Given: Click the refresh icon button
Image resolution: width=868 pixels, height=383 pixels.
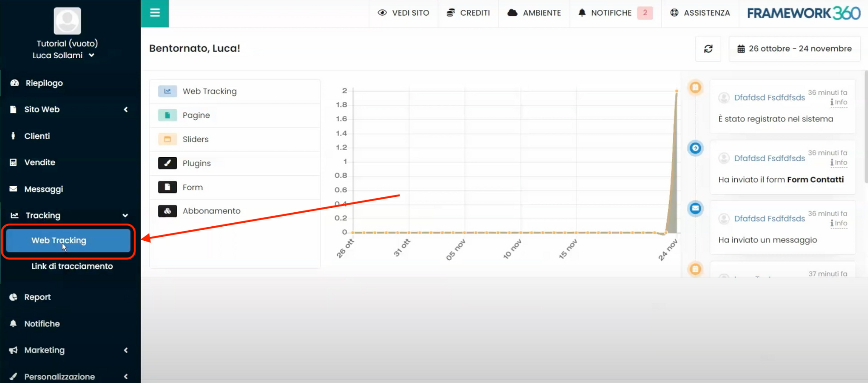Looking at the screenshot, I should [x=708, y=49].
